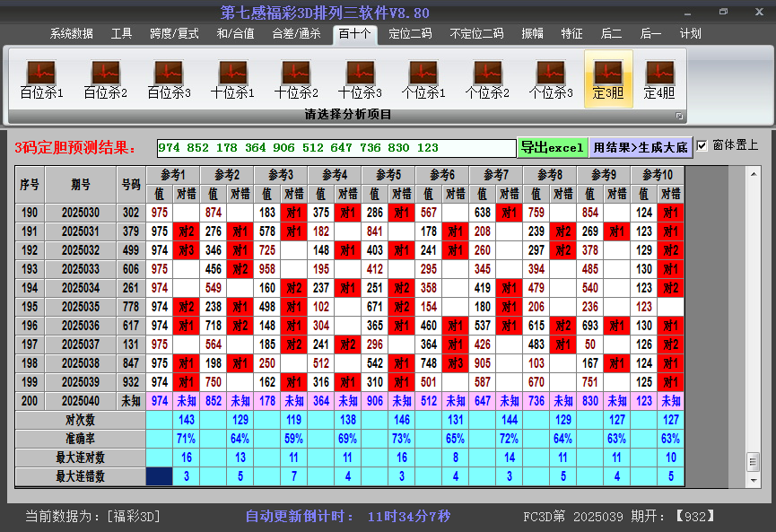This screenshot has height=532, width=776.
Task: Click the prediction result text field
Action: pyautogui.click(x=336, y=148)
